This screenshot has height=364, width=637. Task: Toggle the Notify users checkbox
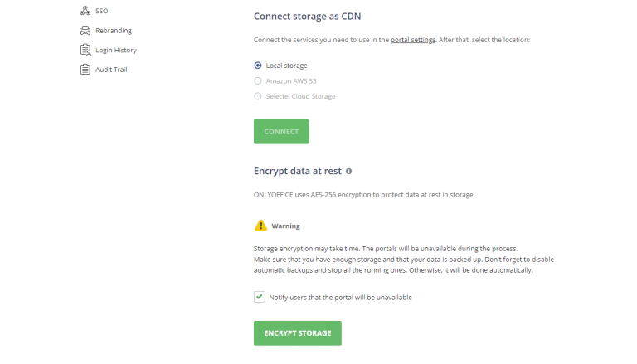pyautogui.click(x=260, y=297)
